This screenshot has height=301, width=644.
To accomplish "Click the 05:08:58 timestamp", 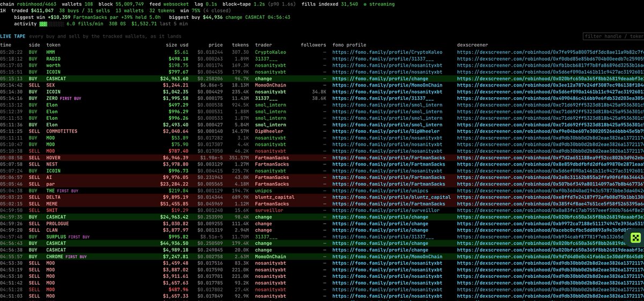I will 10,157.
